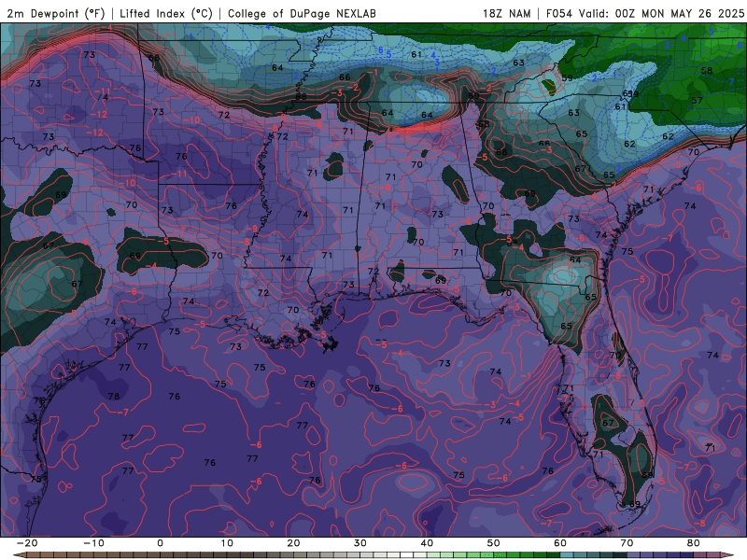Click the "18Z NAM" model run label
Screen dimensions: 747x560
pos(506,13)
